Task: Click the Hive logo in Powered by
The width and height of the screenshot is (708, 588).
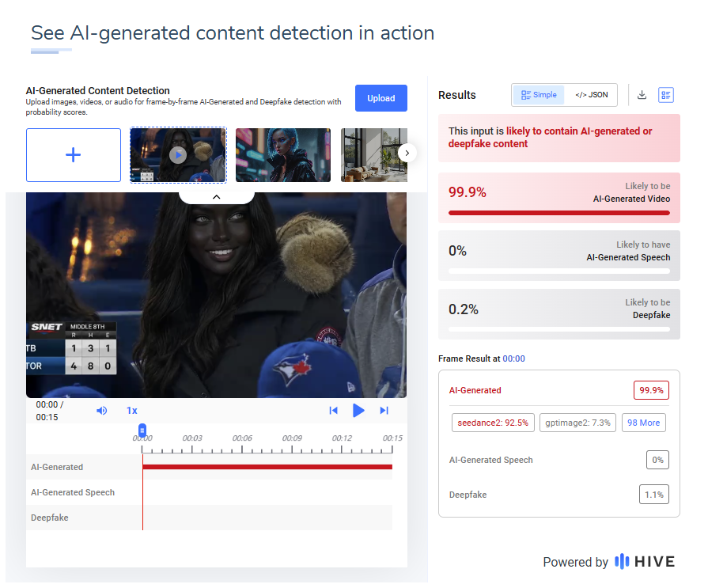Action: pyautogui.click(x=645, y=561)
